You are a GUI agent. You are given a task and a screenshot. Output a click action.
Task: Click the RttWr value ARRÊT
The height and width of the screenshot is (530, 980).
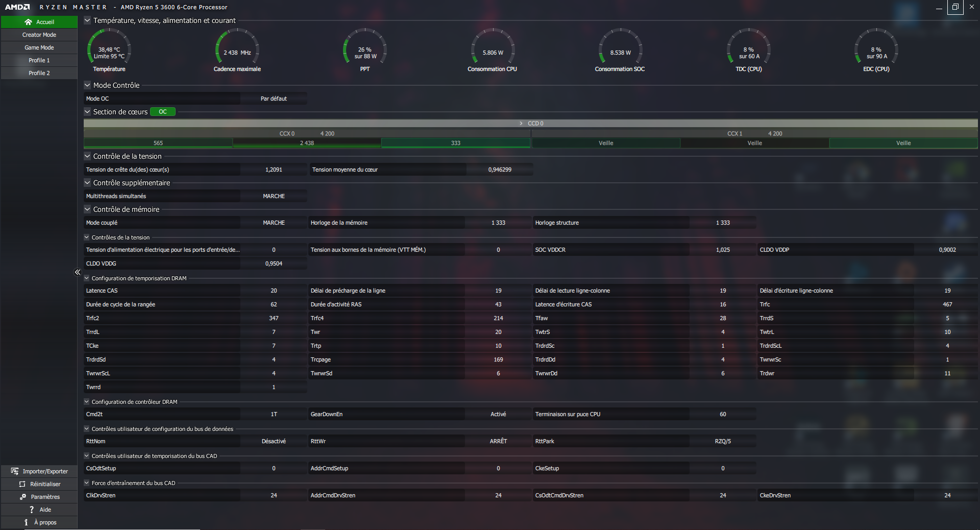(x=498, y=441)
